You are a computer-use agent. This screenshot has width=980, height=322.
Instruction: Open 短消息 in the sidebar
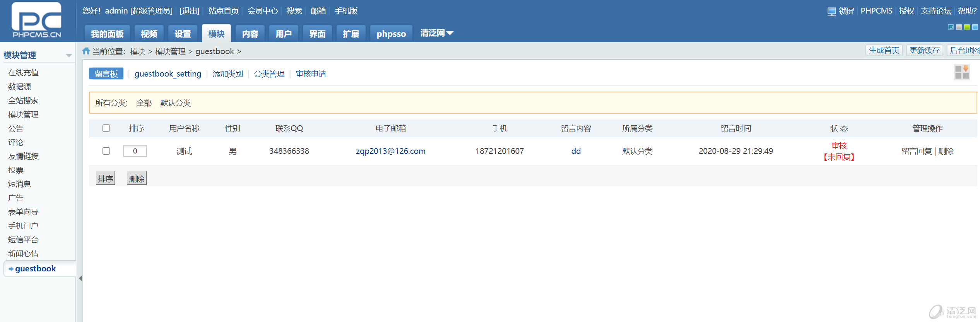[19, 184]
